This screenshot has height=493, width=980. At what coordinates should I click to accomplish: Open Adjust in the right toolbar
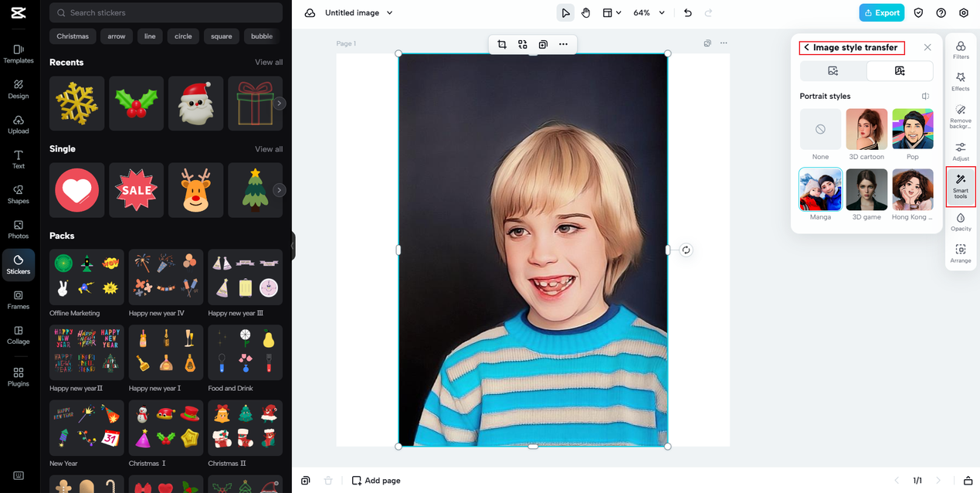(x=961, y=151)
